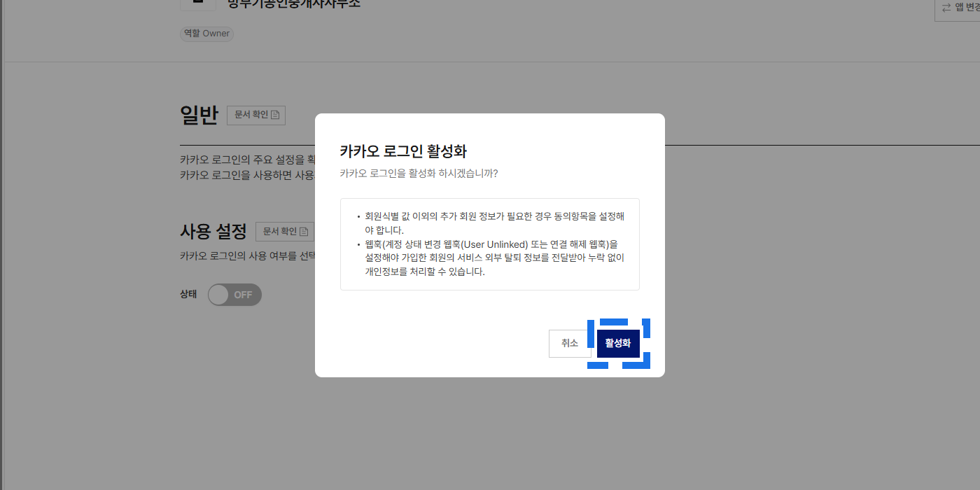Click the swap arrows icon on 앱 변경
Viewport: 980px width, 490px height.
946,7
